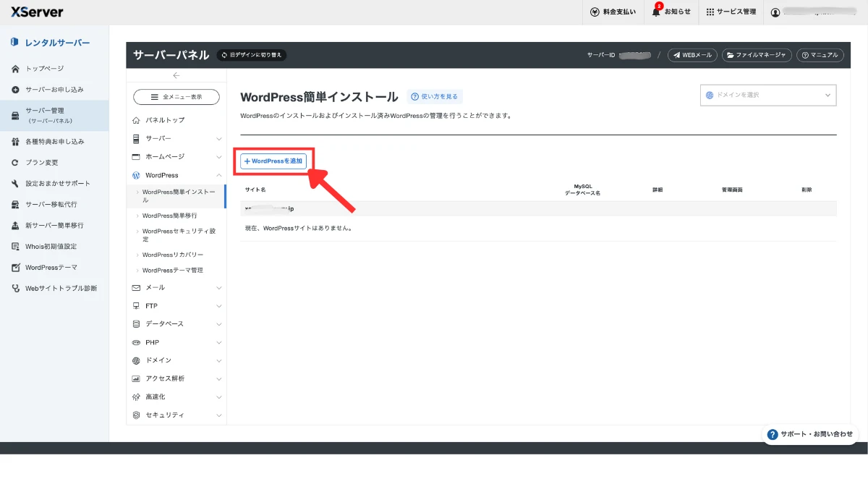The image size is (868, 492).
Task: Open ファイルマネージャ file manager
Action: click(x=757, y=54)
